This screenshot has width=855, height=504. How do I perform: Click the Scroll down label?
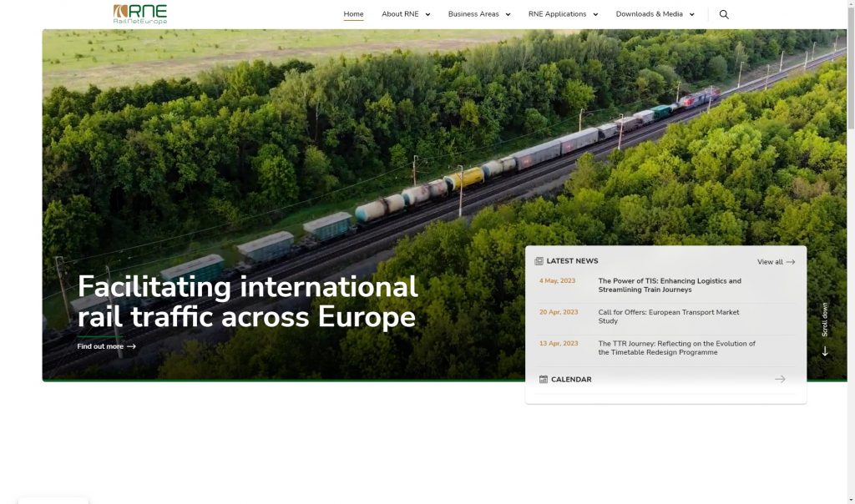pos(825,320)
